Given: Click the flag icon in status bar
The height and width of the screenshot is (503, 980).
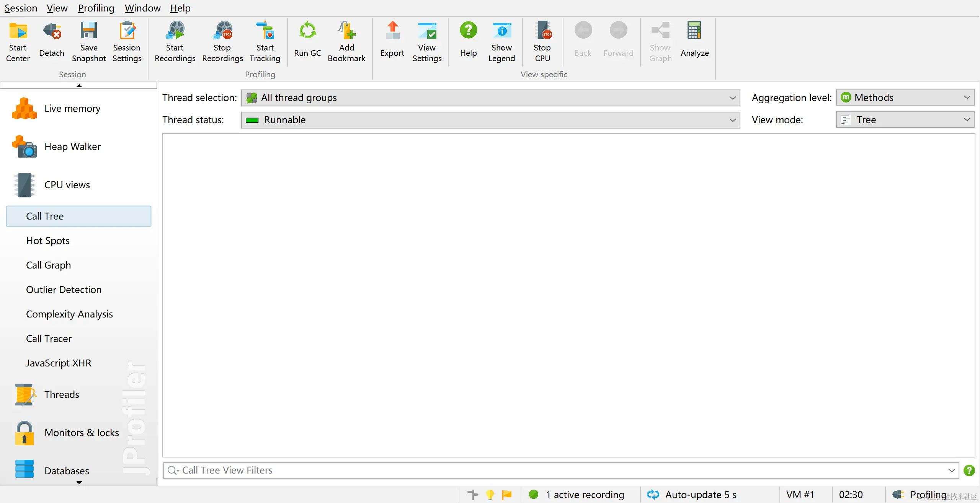Looking at the screenshot, I should [507, 495].
